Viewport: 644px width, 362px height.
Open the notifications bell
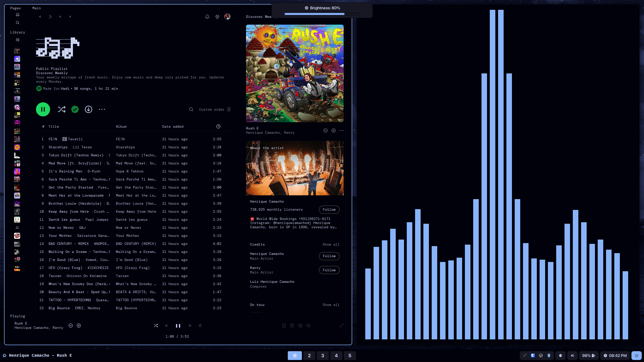pos(207,17)
